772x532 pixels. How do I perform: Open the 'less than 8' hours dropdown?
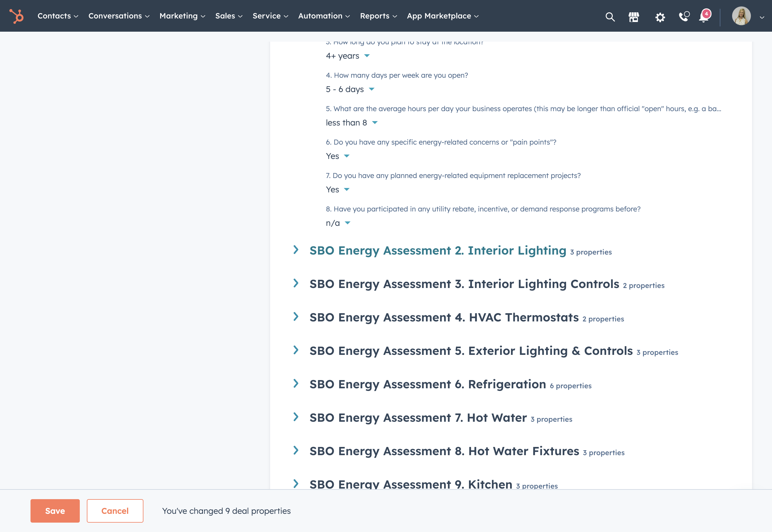coord(352,123)
